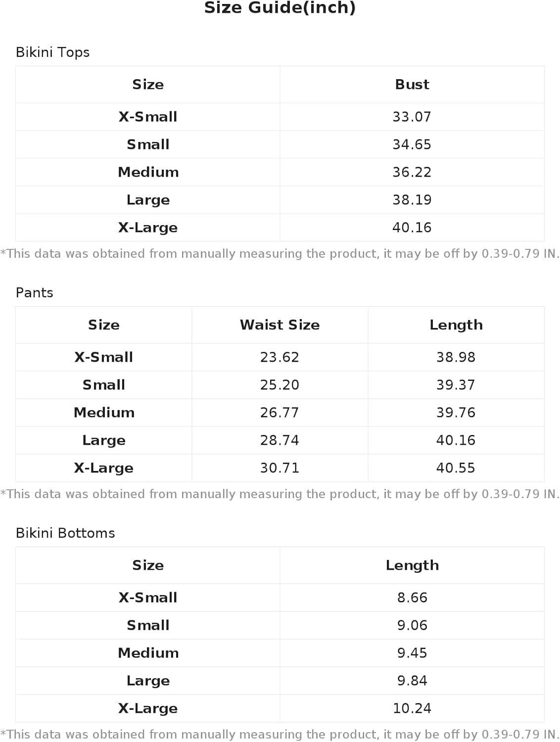Click the 34.65 bust value
The width and height of the screenshot is (560, 742).
pyautogui.click(x=412, y=144)
